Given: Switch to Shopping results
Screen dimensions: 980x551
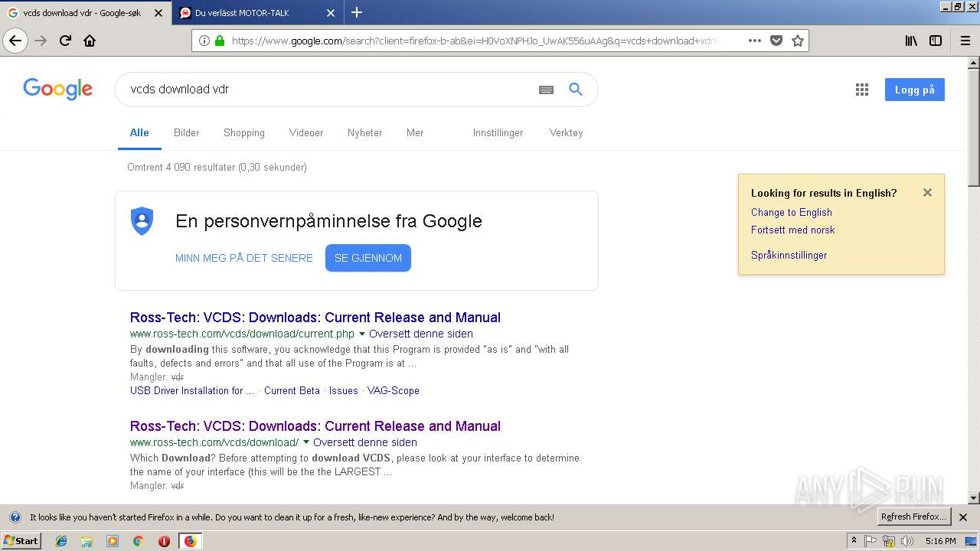Looking at the screenshot, I should point(244,133).
